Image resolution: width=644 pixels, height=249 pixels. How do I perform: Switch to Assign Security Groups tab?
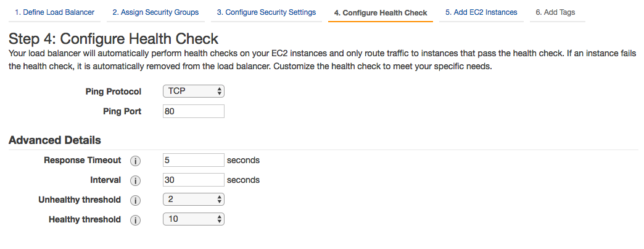pos(155,12)
